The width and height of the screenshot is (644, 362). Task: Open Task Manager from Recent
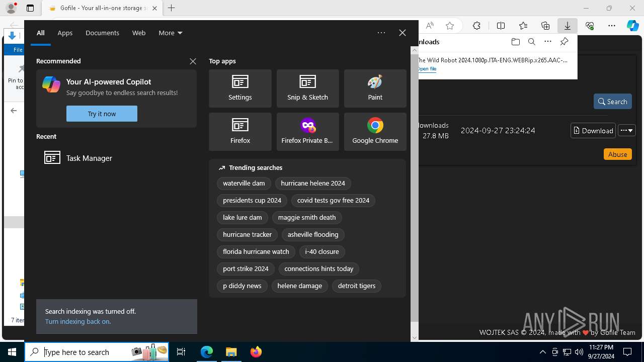click(x=116, y=158)
